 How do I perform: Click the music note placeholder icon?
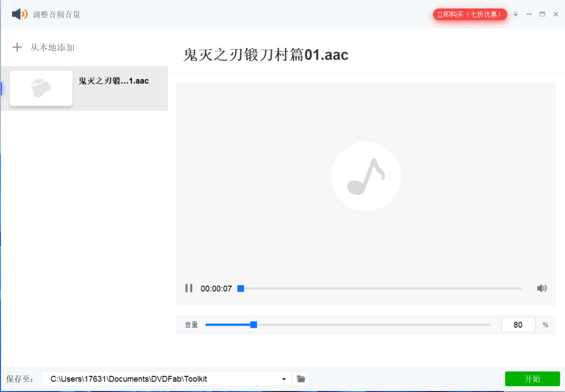(366, 176)
